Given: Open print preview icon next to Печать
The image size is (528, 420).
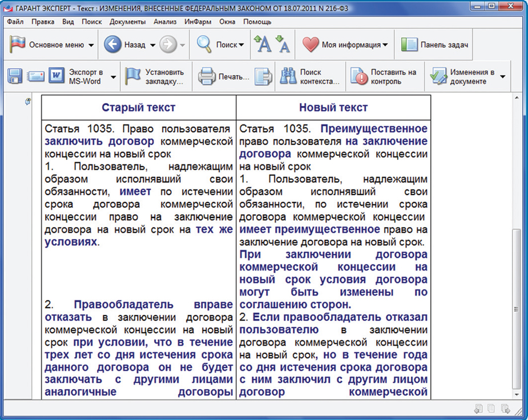Looking at the screenshot, I should pos(263,76).
